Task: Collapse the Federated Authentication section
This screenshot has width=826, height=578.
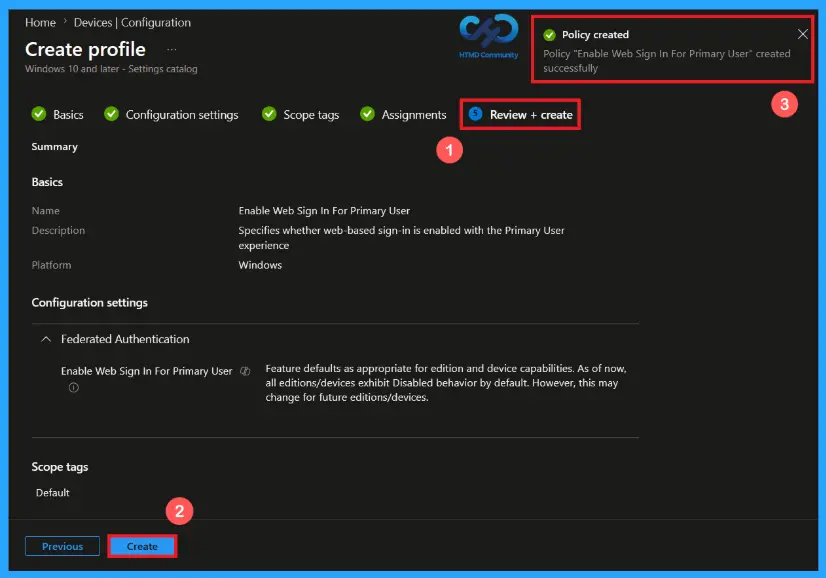Action: click(x=46, y=339)
